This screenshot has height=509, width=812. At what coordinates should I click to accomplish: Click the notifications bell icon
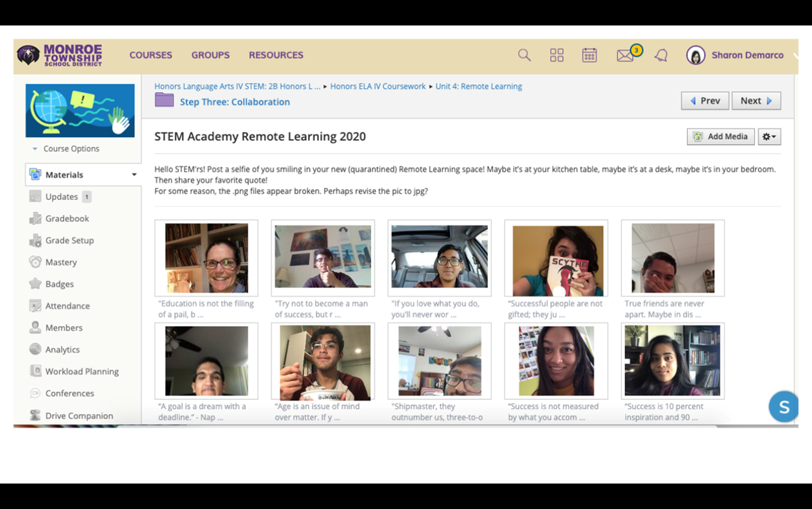point(661,56)
